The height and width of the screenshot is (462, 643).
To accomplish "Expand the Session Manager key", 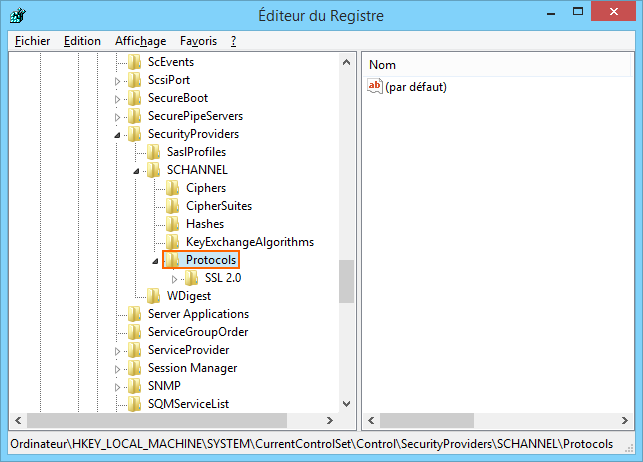I will tap(117, 369).
